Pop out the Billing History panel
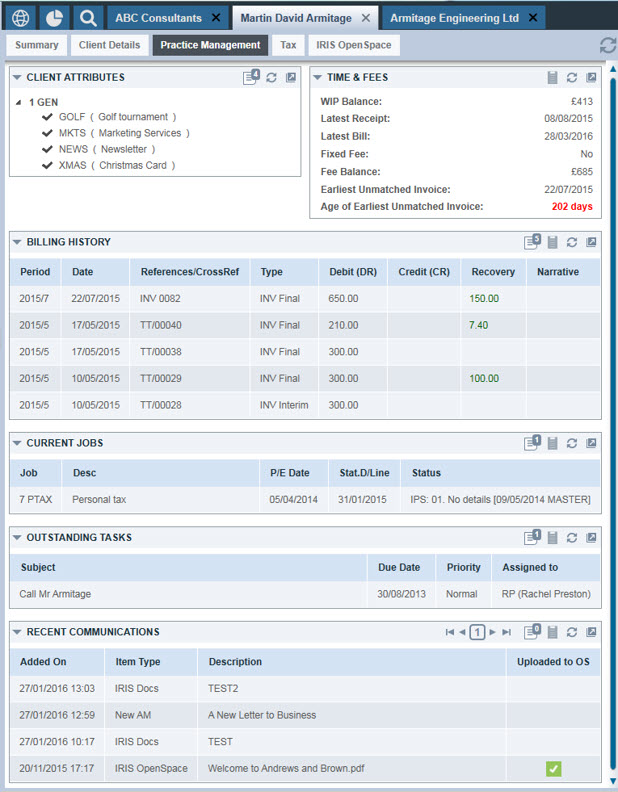618x792 pixels. coord(591,242)
